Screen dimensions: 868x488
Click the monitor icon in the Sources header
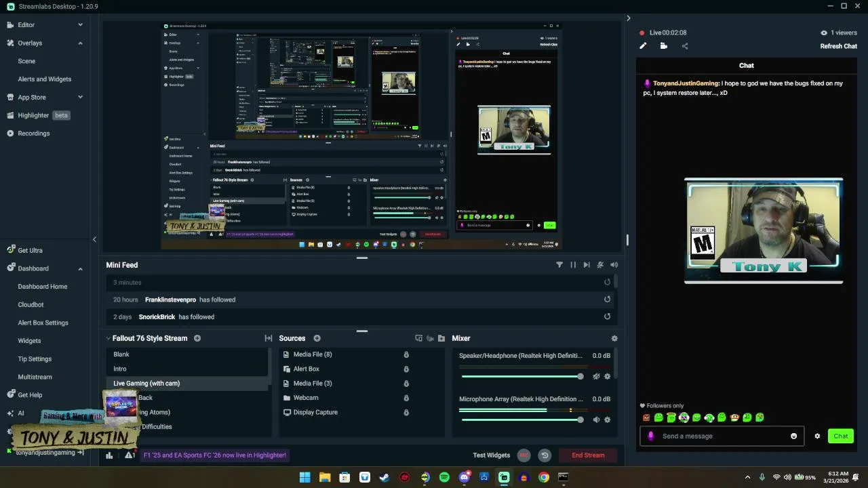418,338
